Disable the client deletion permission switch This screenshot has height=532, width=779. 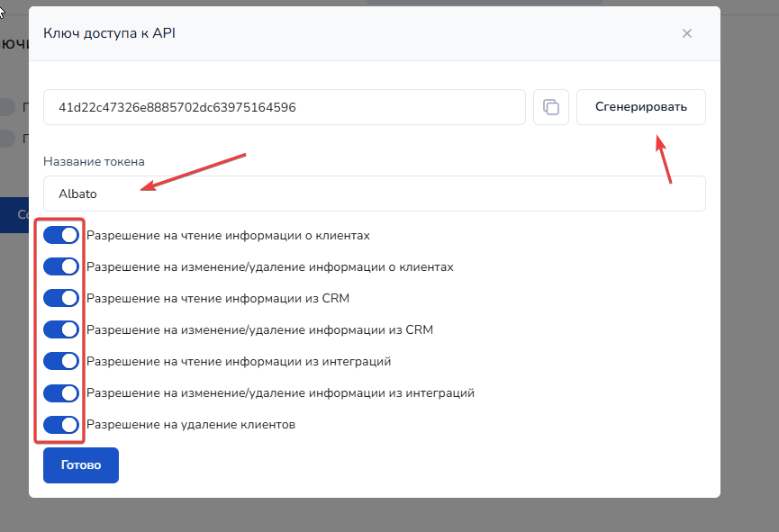click(x=61, y=425)
